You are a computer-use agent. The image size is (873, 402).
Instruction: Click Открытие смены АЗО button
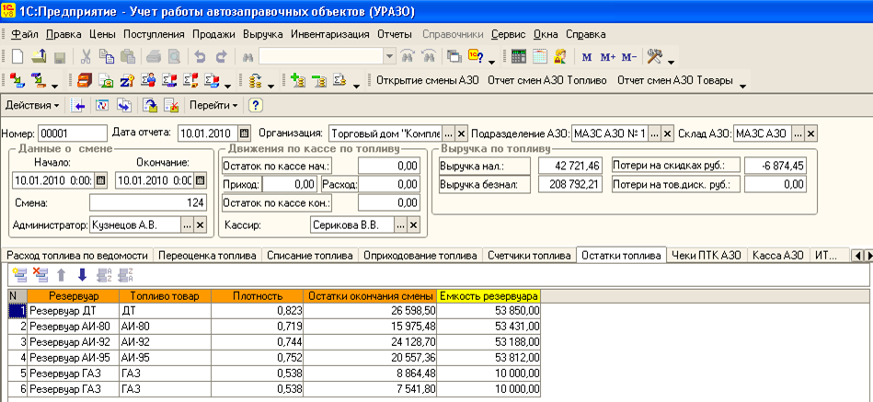tap(428, 80)
